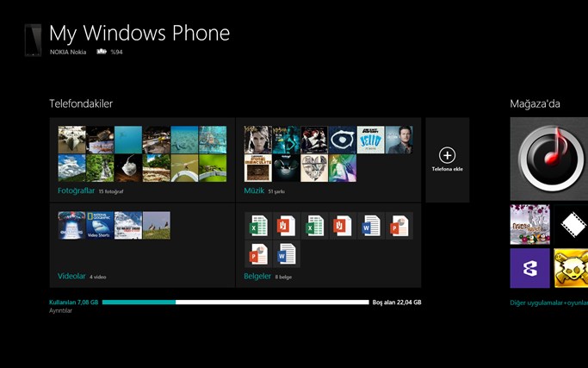Open the light cover with blue lettering album
Screen dimensions: 588x368
(370, 140)
